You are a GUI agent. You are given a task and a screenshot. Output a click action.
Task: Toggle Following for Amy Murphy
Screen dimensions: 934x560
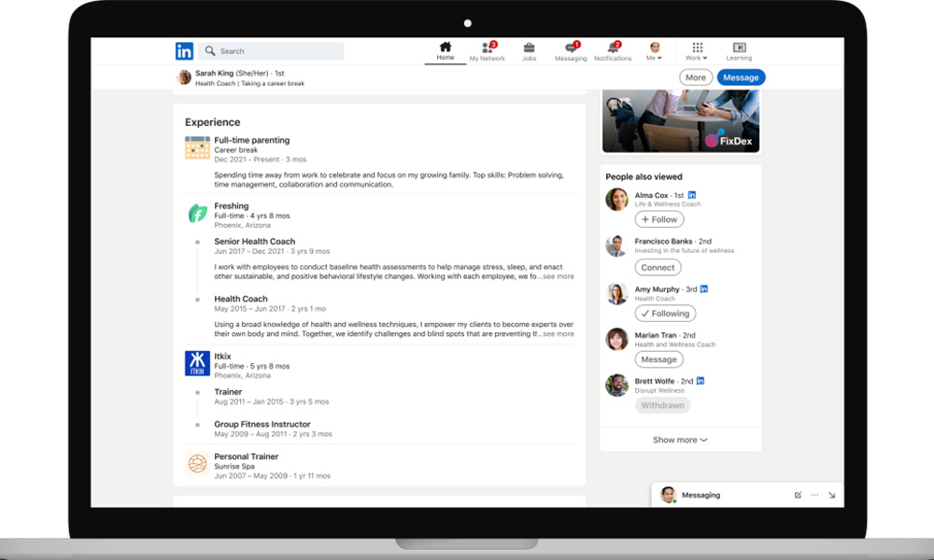tap(665, 313)
